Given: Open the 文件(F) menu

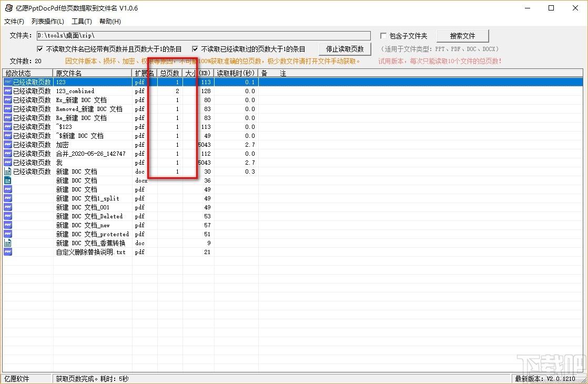Looking at the screenshot, I should coord(14,22).
